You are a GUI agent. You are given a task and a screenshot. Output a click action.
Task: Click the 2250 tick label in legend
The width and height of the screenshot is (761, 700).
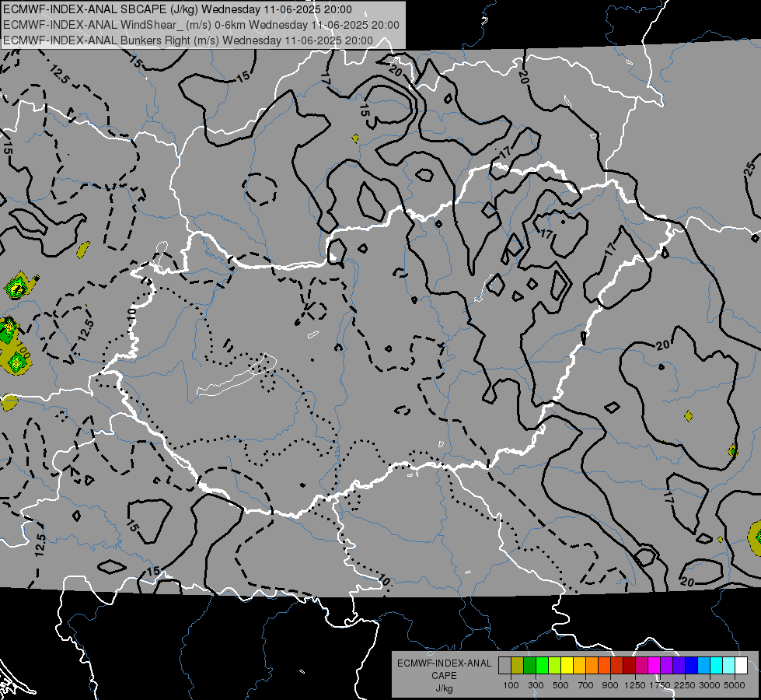(x=685, y=685)
